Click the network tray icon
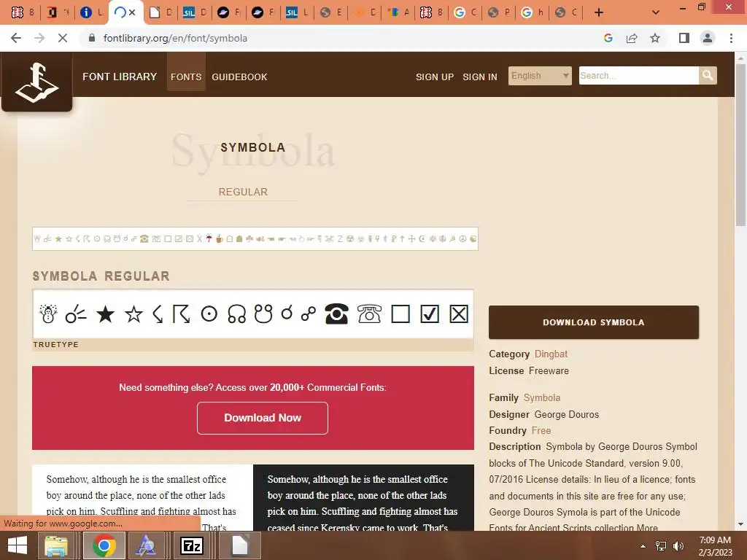 661,546
